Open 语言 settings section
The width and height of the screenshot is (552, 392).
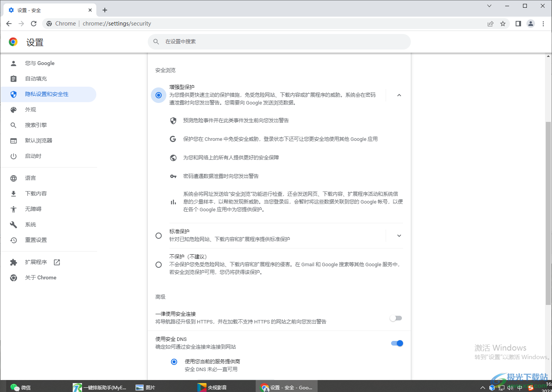48,178
